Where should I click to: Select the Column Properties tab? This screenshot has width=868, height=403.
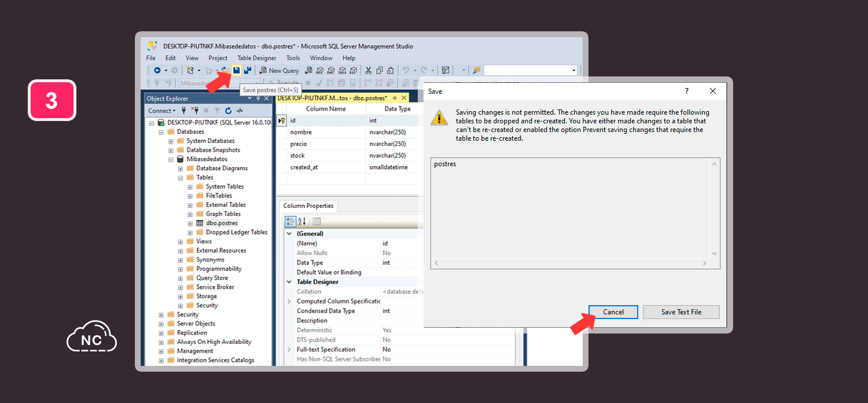(x=308, y=206)
